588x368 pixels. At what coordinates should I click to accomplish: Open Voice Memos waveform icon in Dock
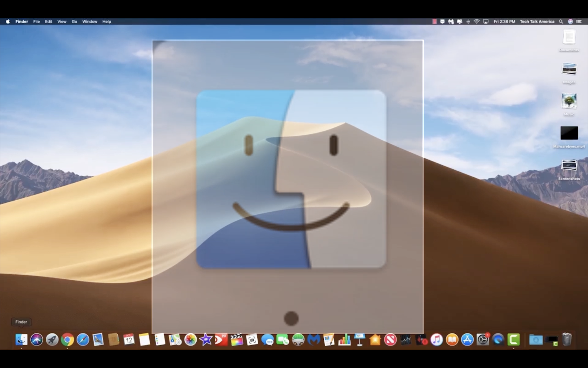pyautogui.click(x=421, y=340)
